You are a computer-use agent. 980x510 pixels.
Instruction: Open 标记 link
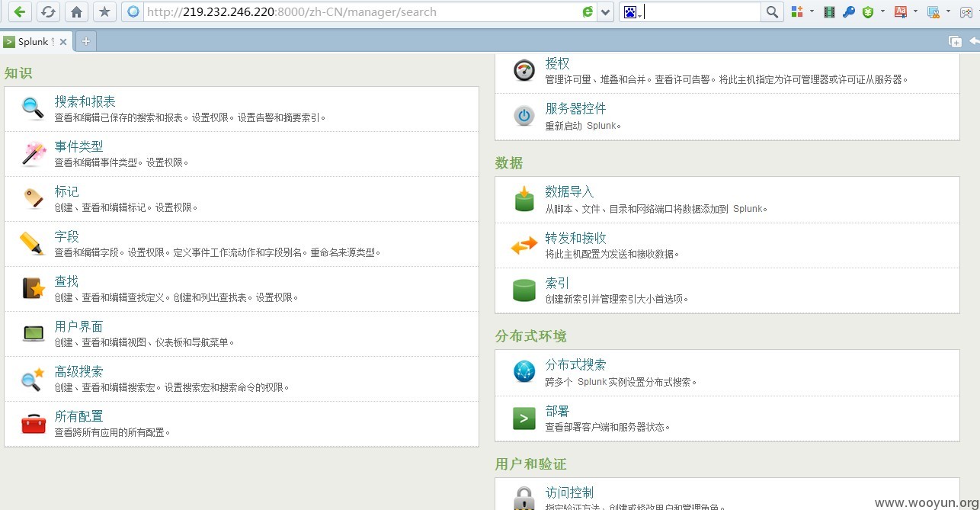(66, 191)
